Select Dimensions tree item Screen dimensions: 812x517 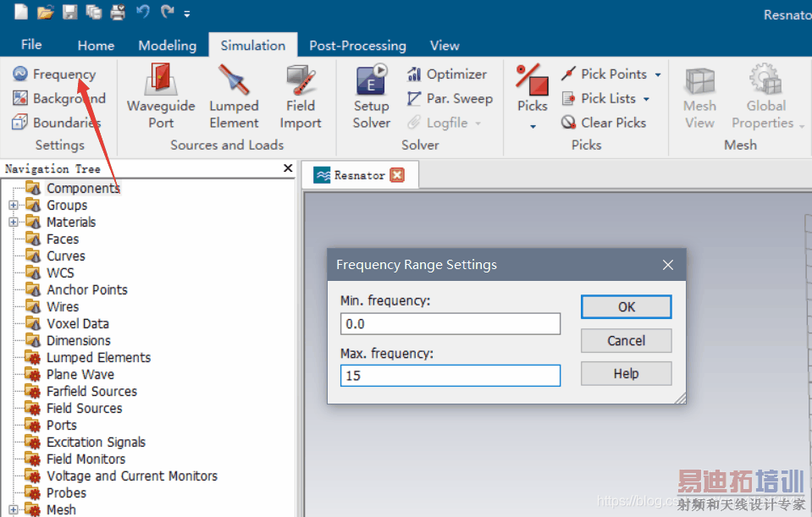(x=79, y=340)
